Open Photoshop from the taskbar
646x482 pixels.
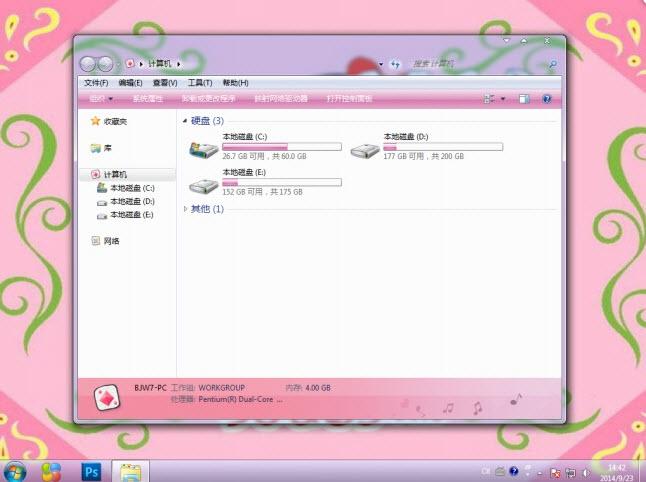click(91, 472)
